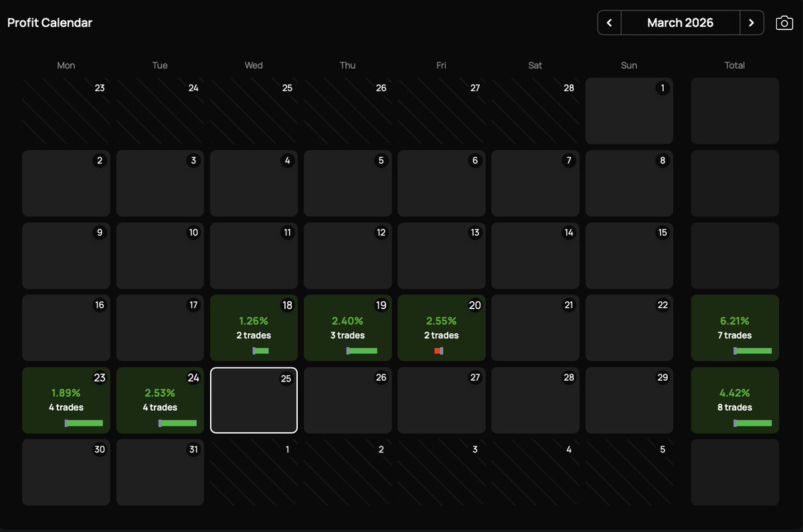Go to the previous month
The width and height of the screenshot is (803, 532).
point(609,23)
